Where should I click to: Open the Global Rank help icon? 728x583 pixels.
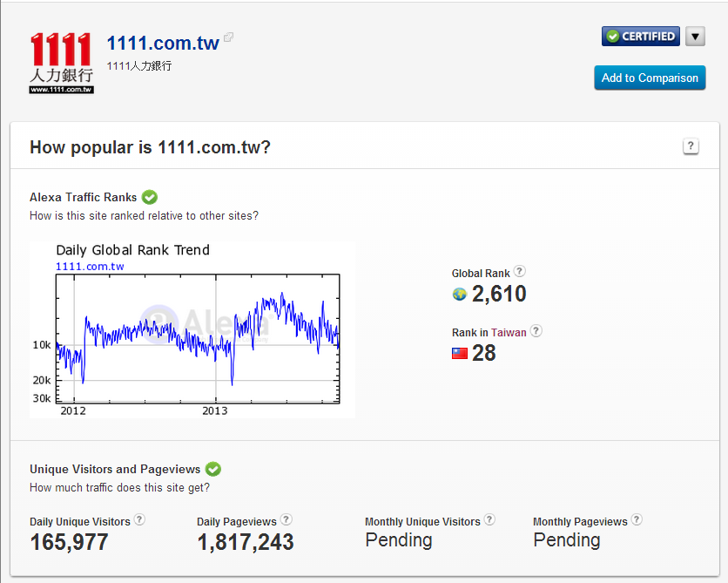(x=520, y=271)
